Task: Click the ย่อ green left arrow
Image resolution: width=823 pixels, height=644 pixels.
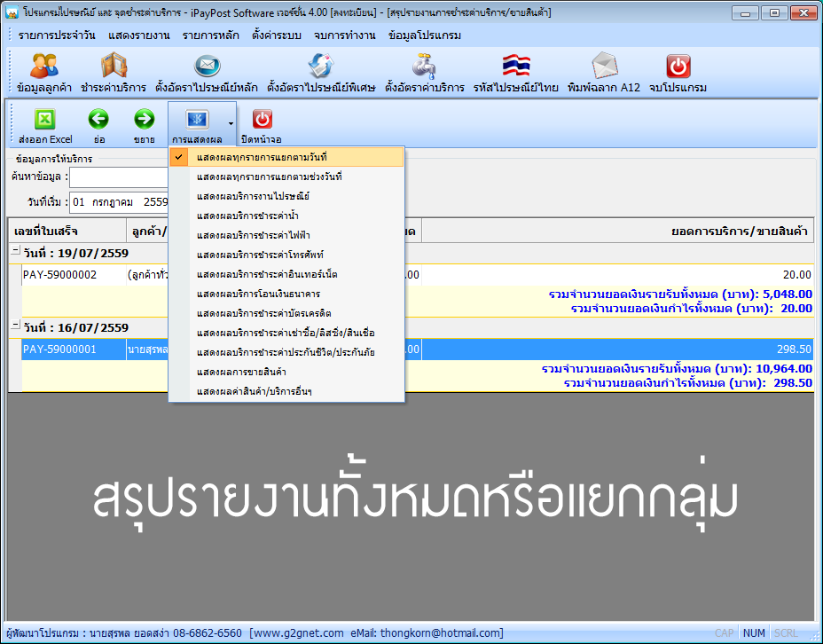Action: click(98, 120)
